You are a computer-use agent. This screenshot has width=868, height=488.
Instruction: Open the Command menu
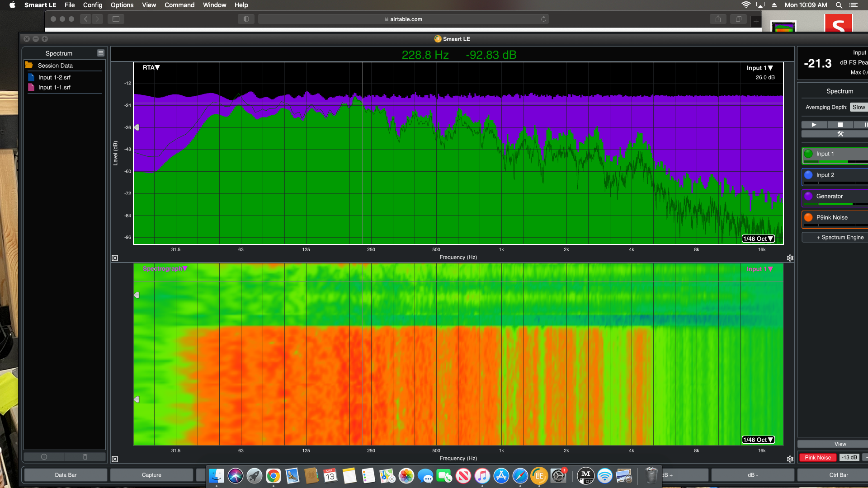179,5
